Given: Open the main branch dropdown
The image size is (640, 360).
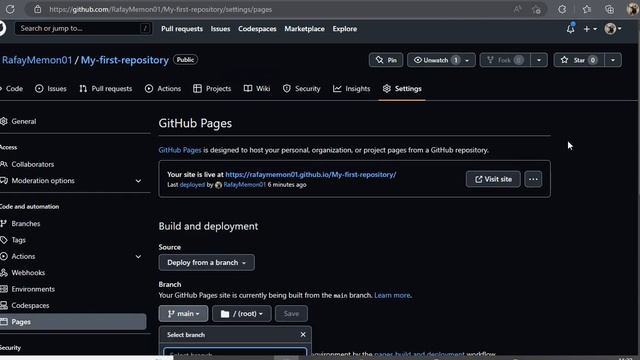Looking at the screenshot, I should click(x=183, y=313).
